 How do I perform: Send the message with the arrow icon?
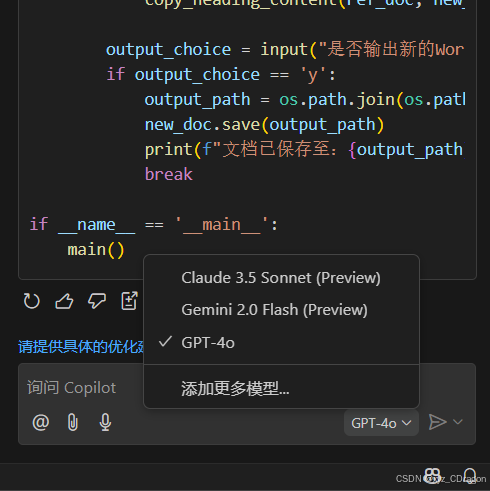(x=437, y=422)
